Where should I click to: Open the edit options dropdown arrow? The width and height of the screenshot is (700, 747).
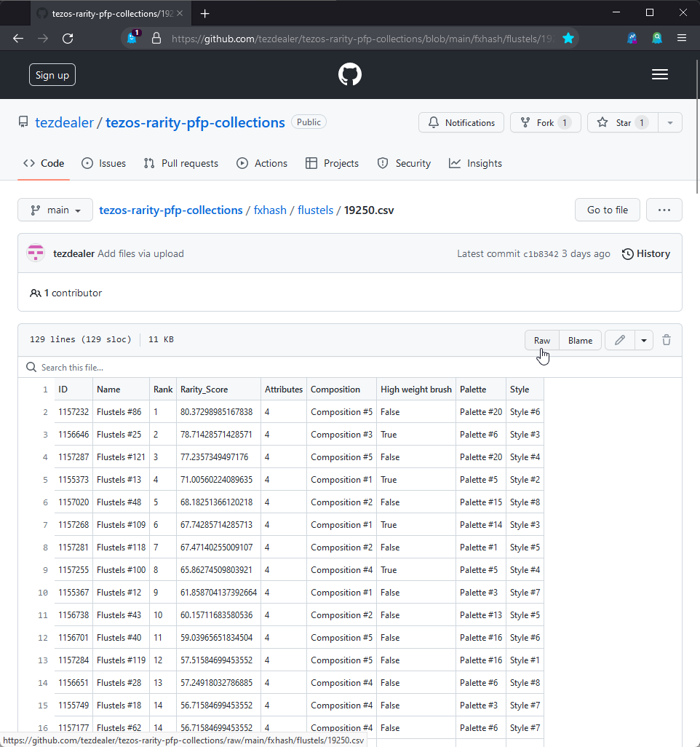point(644,340)
